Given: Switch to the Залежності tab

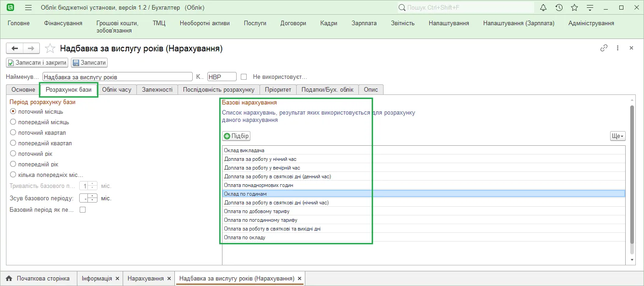Looking at the screenshot, I should click(157, 90).
